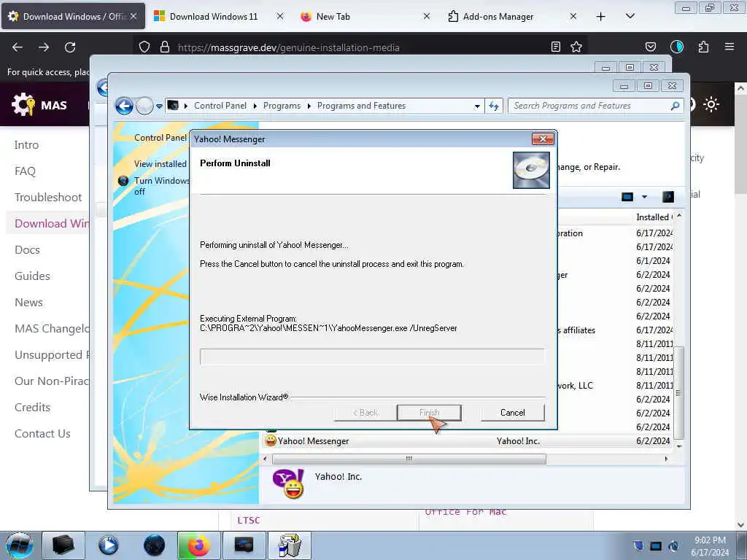
Task: Click the programs list vertical scrollbar thumb
Action: click(x=678, y=393)
